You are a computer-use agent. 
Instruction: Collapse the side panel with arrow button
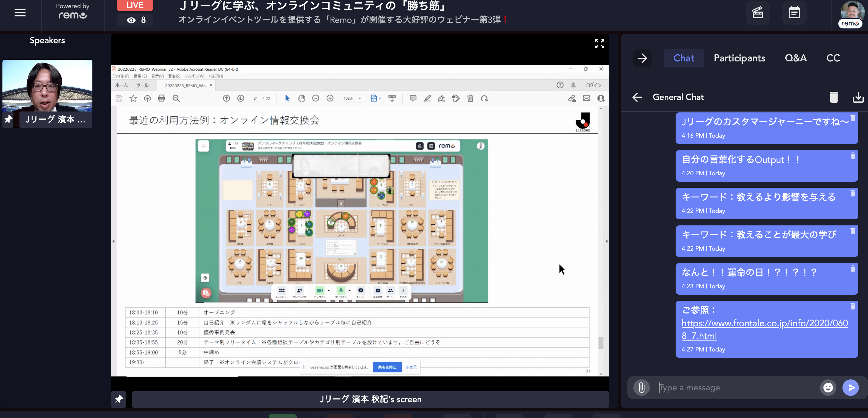(642, 58)
